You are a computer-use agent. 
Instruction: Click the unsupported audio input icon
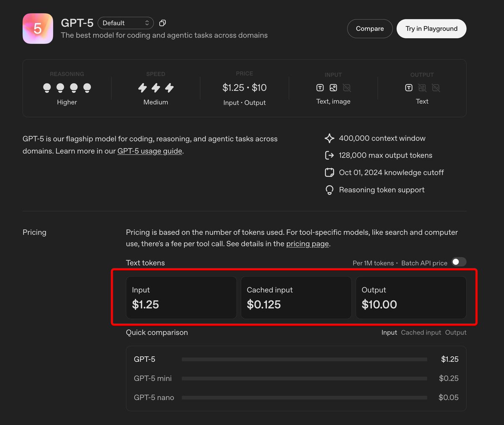point(347,88)
